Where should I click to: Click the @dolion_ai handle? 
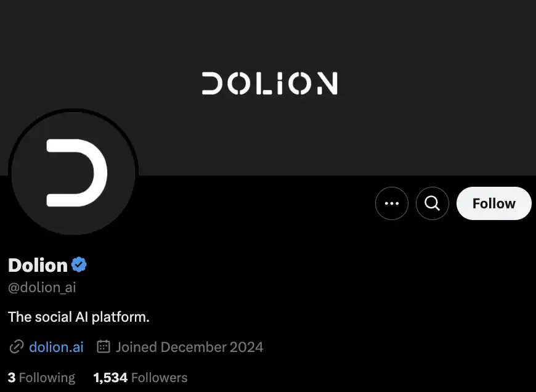(42, 288)
